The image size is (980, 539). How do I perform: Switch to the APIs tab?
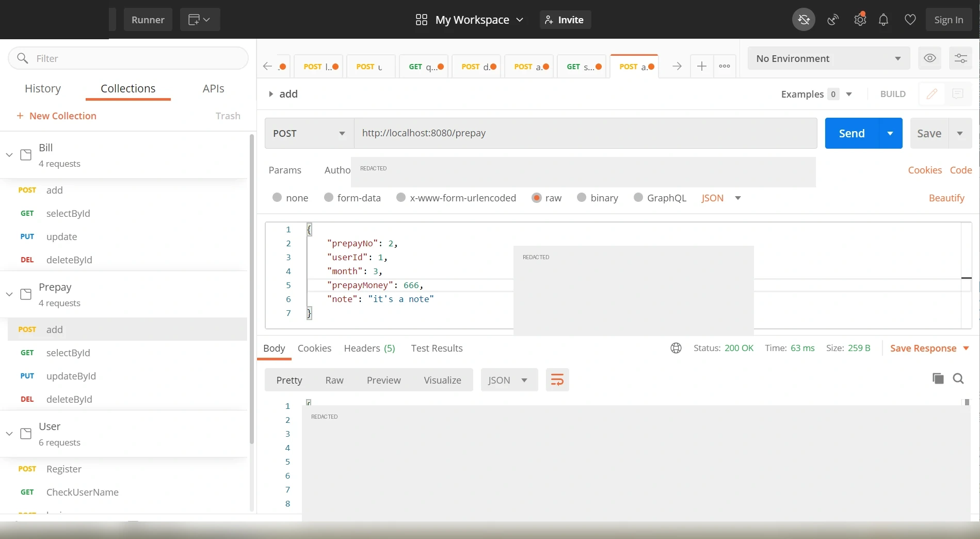point(213,88)
